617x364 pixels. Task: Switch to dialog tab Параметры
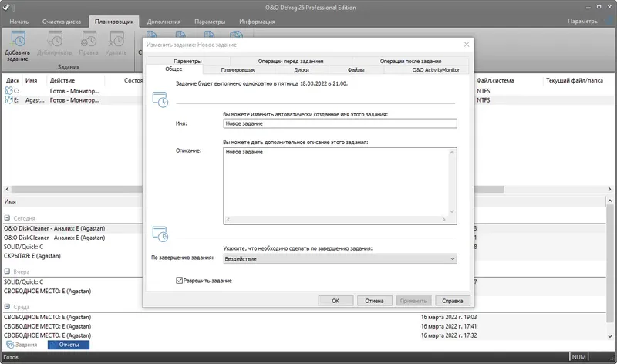187,61
